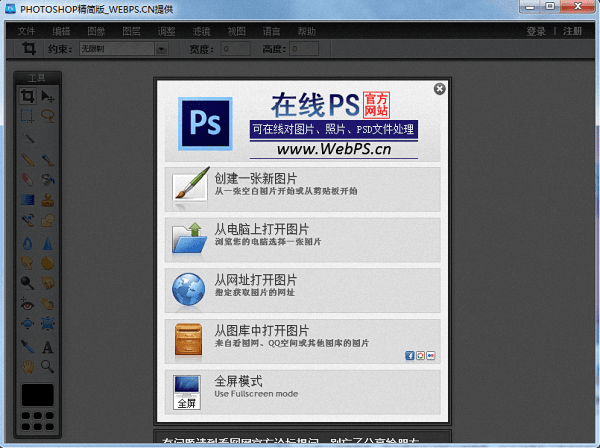Viewport: 600px width, 448px height.
Task: Click the 宽度 width input field
Action: click(236, 48)
